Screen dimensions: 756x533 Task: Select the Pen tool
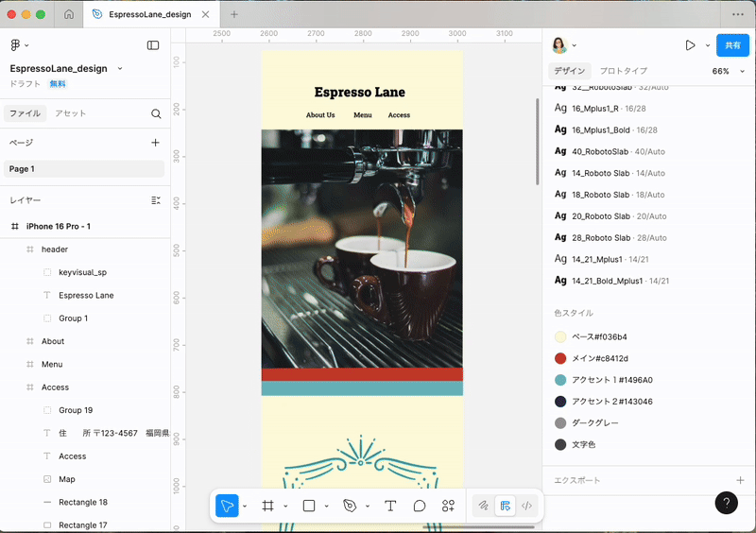350,506
